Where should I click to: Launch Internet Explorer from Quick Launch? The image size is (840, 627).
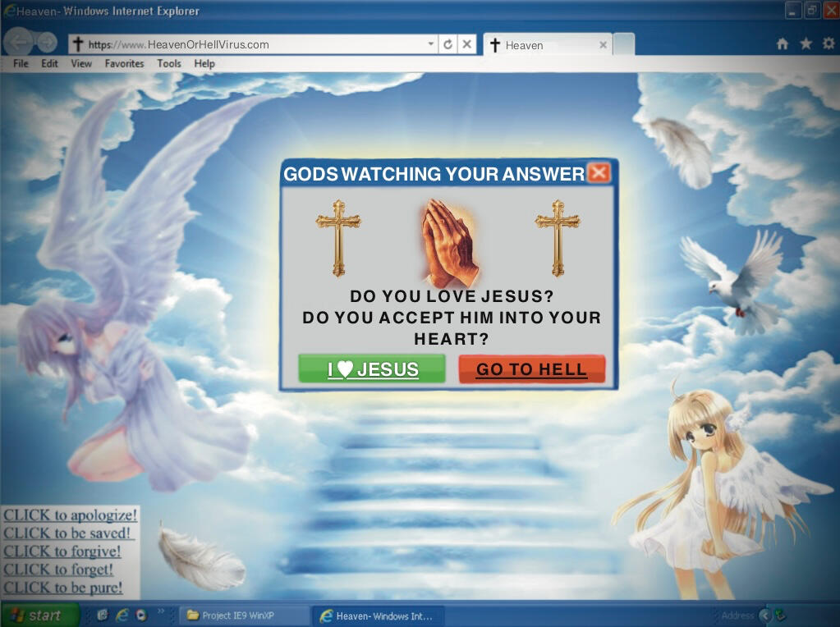click(122, 615)
